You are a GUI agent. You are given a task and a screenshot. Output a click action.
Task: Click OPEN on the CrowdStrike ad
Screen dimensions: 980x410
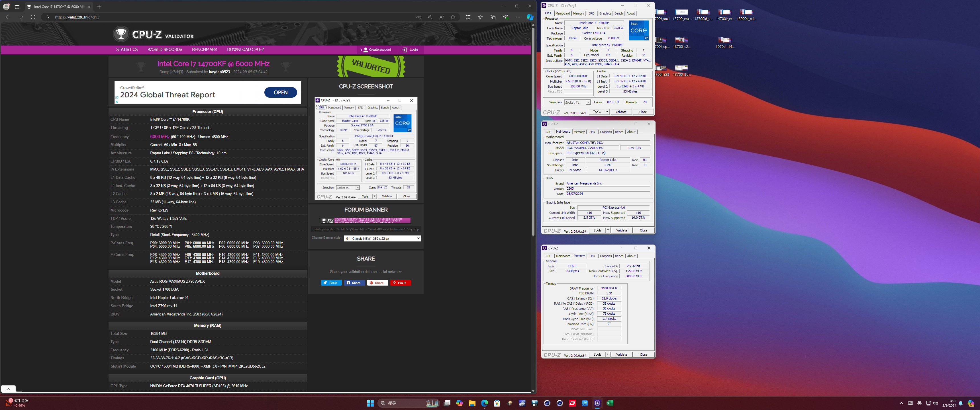coord(280,93)
